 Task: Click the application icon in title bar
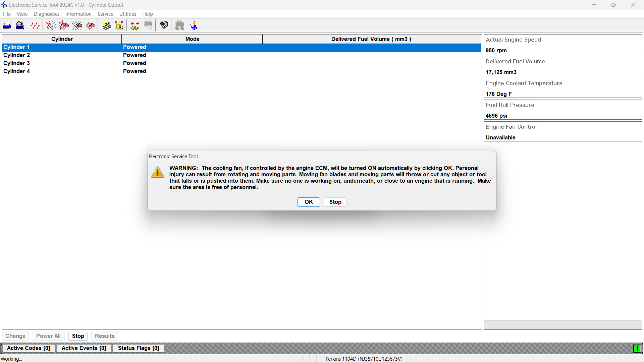pyautogui.click(x=4, y=5)
